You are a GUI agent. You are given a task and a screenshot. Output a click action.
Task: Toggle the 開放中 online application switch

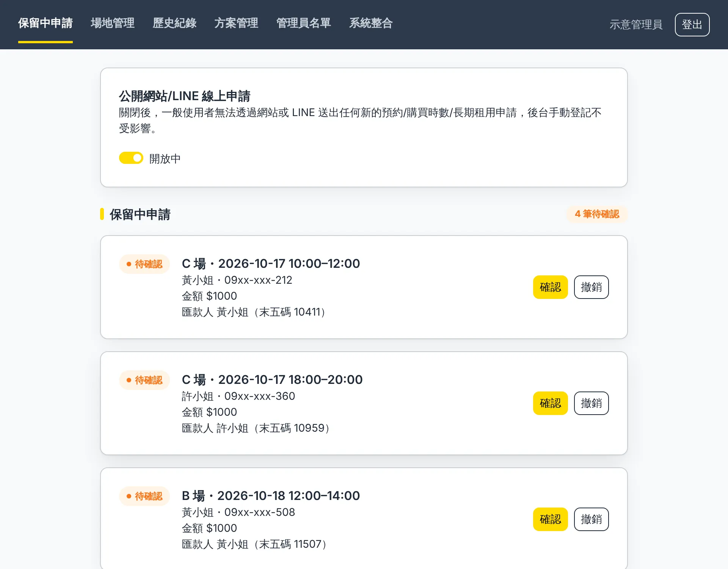click(x=131, y=158)
